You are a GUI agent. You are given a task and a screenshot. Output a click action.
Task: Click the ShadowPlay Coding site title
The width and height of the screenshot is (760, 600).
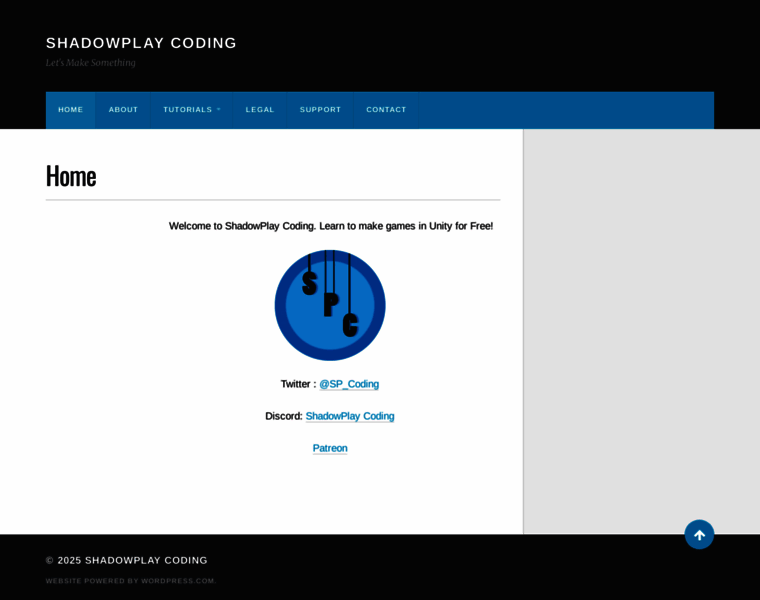(141, 43)
